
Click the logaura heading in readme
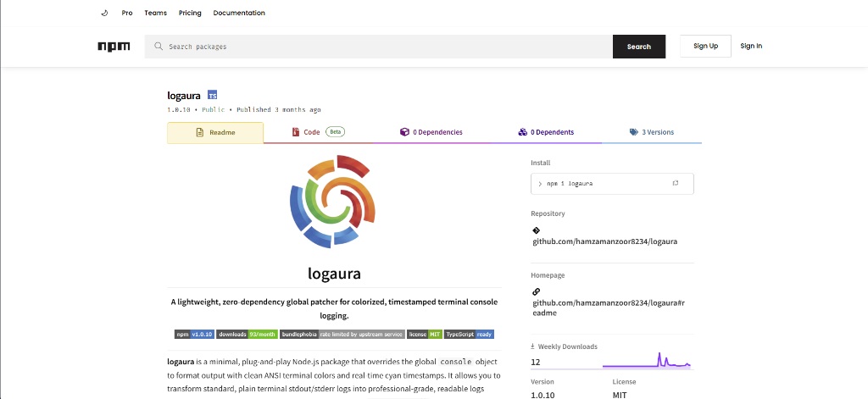click(334, 274)
